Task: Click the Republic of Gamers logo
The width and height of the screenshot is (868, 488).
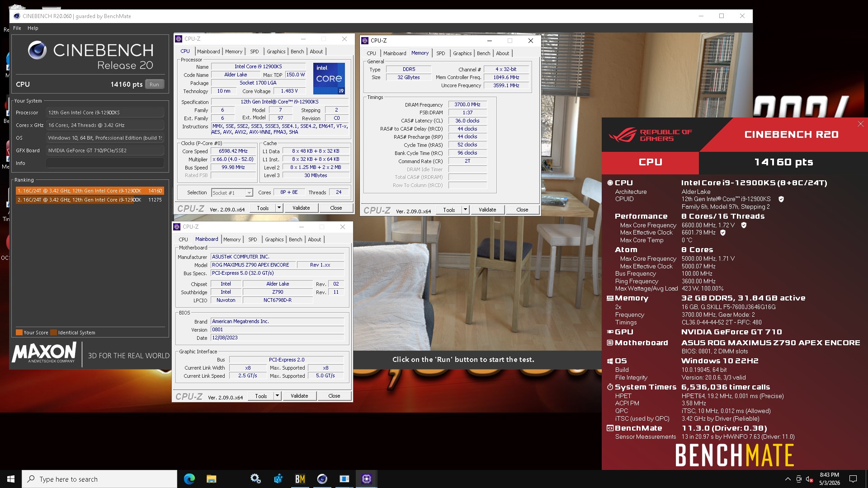Action: tap(650, 135)
